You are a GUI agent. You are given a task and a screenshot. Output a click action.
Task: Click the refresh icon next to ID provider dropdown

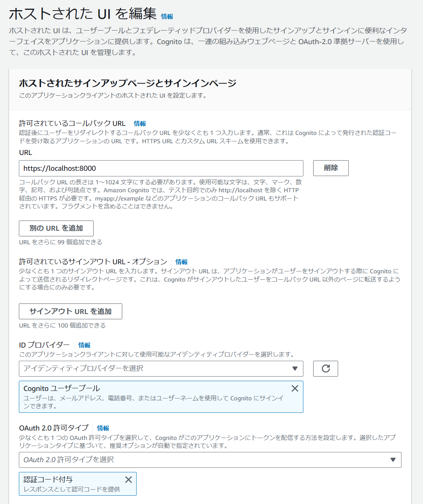coord(325,369)
